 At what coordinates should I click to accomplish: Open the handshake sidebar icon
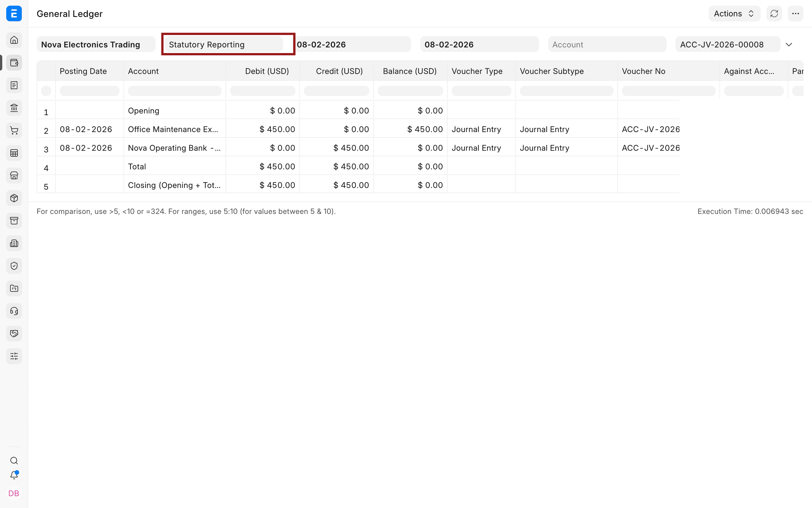point(14,333)
